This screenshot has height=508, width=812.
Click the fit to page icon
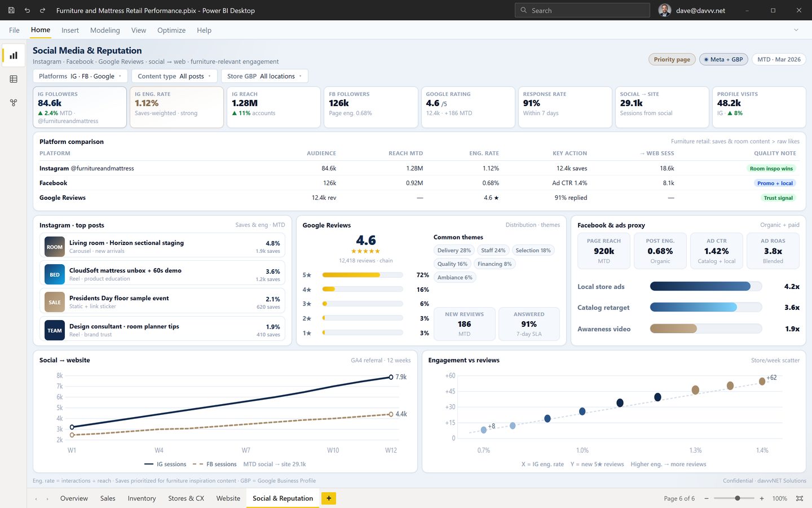799,498
